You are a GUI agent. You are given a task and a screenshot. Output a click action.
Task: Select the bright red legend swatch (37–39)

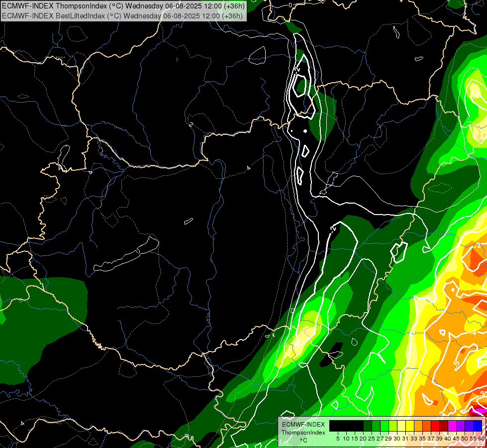(435, 426)
